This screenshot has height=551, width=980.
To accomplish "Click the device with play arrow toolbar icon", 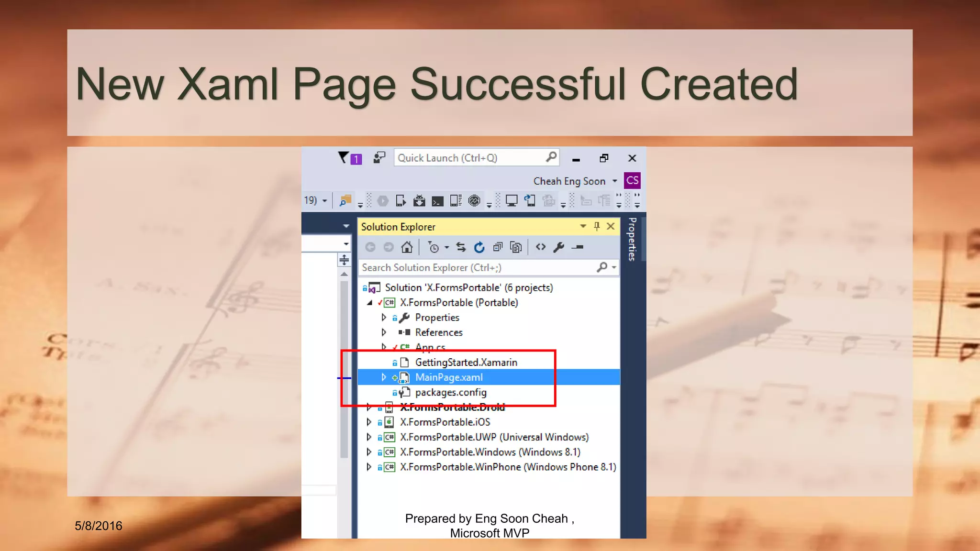I will pos(401,201).
